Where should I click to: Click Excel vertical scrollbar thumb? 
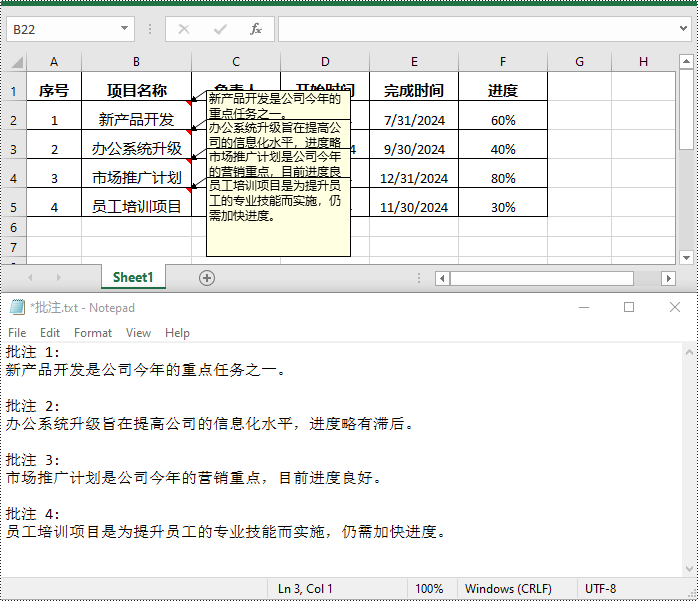(686, 109)
